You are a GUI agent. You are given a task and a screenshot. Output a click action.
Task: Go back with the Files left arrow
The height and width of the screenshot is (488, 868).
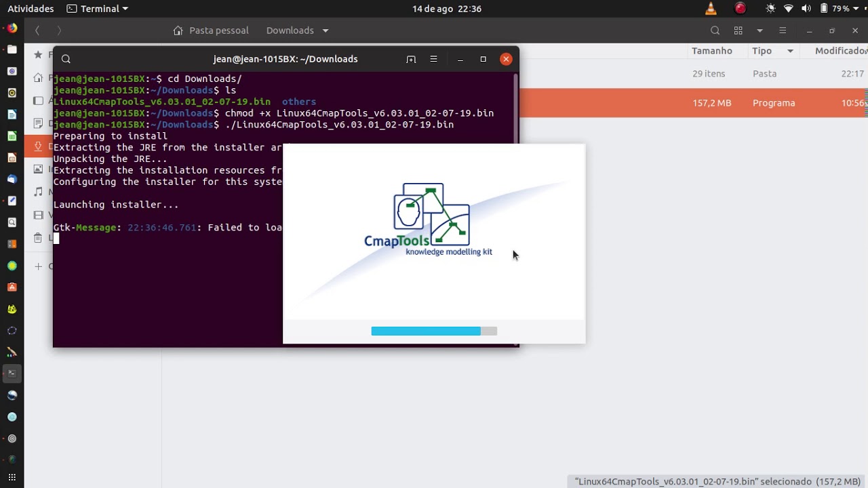37,30
